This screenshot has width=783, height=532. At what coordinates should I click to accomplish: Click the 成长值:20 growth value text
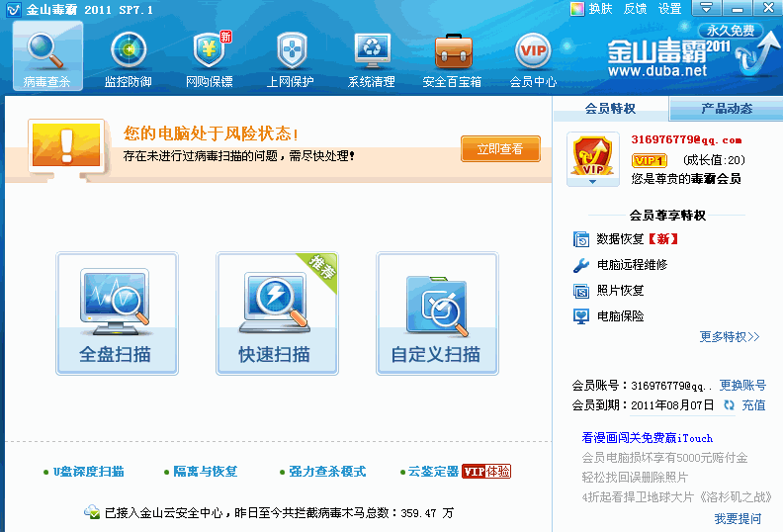pos(714,160)
